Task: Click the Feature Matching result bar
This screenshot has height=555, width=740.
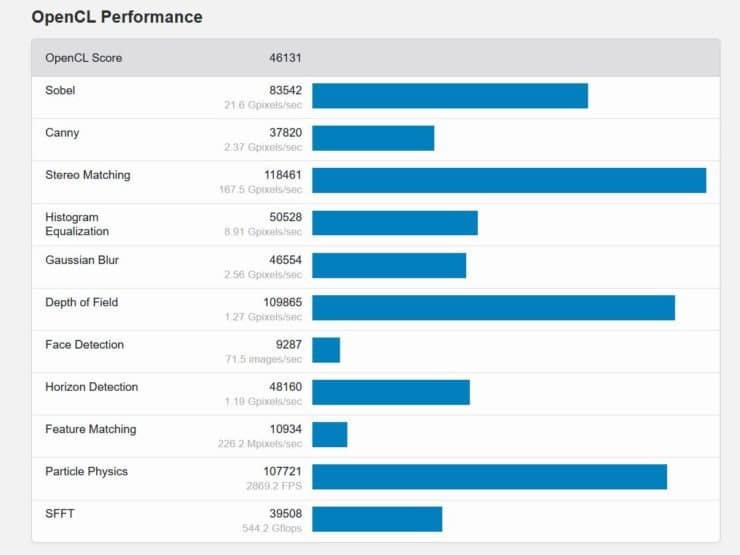Action: [x=330, y=434]
